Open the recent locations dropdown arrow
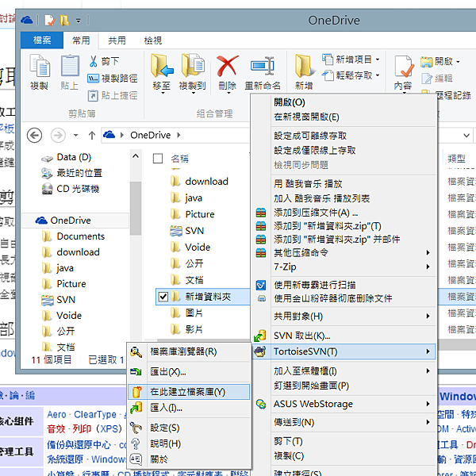The height and width of the screenshot is (476, 476). (x=75, y=136)
